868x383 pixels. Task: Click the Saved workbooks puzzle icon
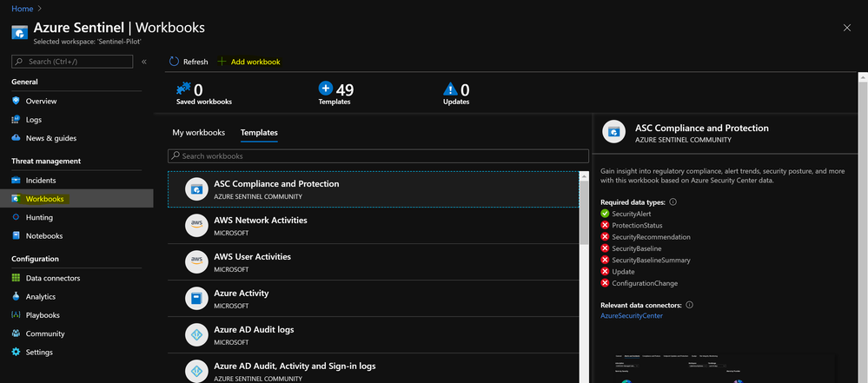click(x=182, y=89)
